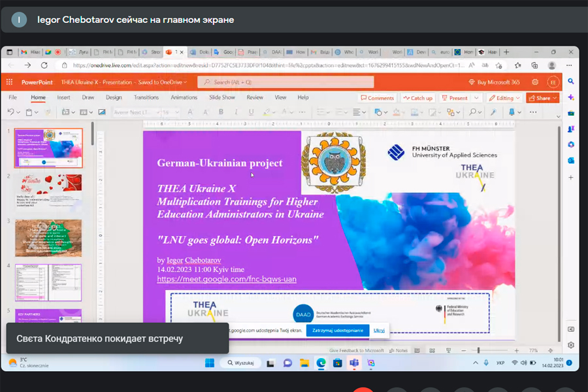Screen dimensions: 588x392
Task: Reload the page in the browser
Action: [44, 65]
